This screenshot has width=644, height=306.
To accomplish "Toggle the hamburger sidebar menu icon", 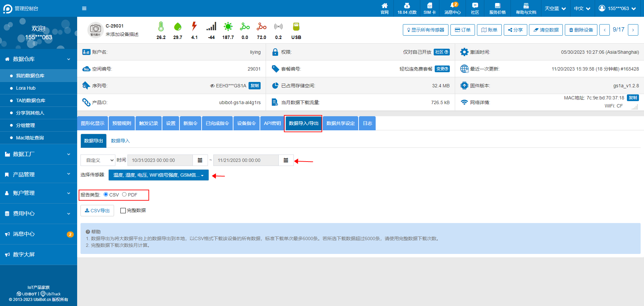I will click(x=84, y=8).
